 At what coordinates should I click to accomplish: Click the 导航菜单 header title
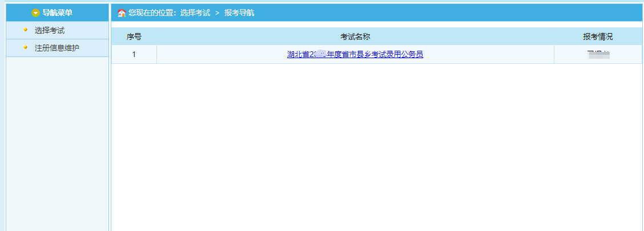[x=57, y=13]
